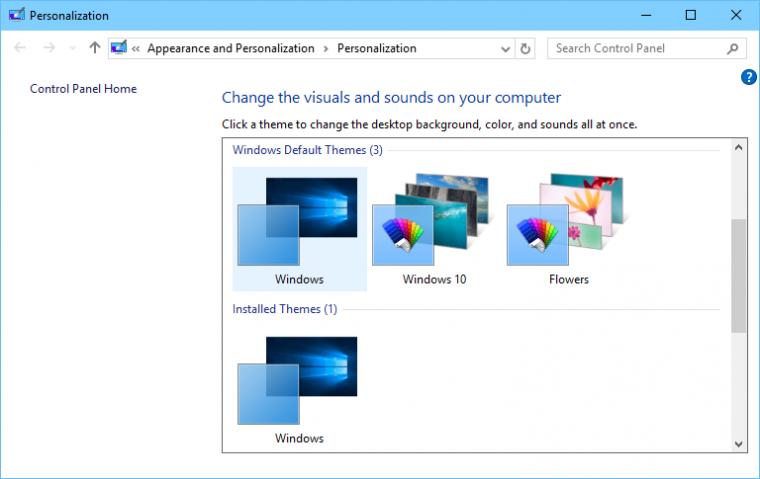Image resolution: width=760 pixels, height=479 pixels.
Task: Maximize the Personalization window
Action: (x=691, y=15)
